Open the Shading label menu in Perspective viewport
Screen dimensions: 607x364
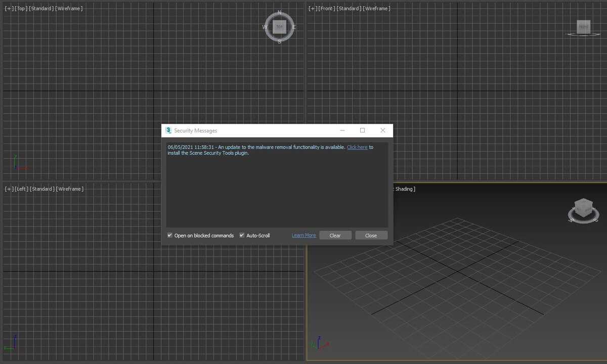pyautogui.click(x=404, y=189)
